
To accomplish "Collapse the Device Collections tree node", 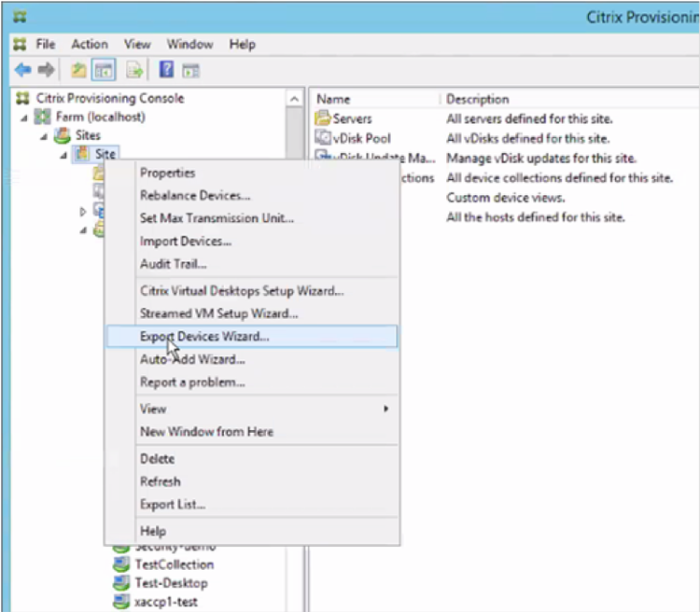I will coord(83,230).
